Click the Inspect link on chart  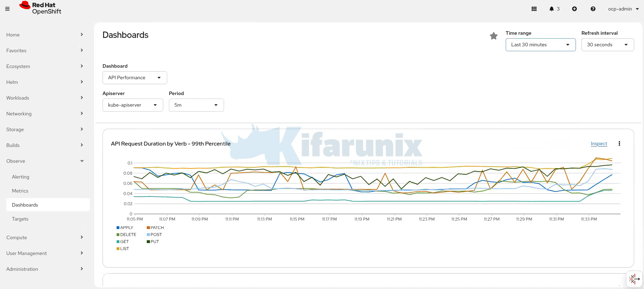(x=599, y=143)
